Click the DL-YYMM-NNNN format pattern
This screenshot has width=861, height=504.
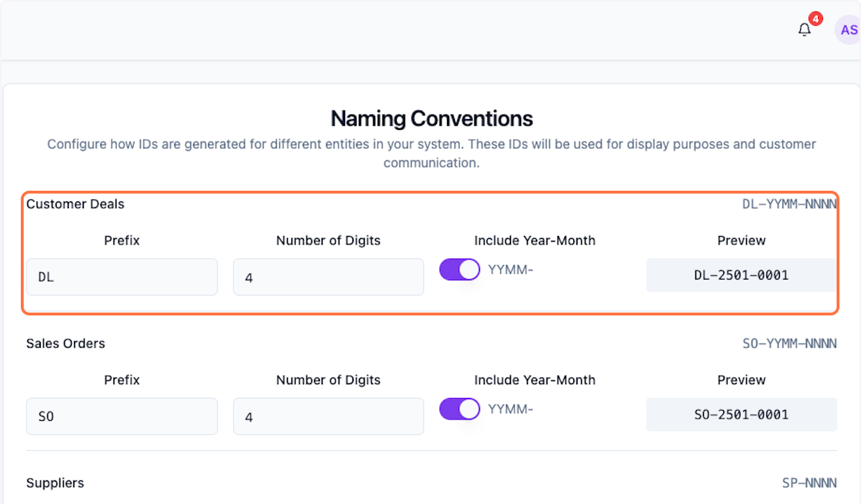tap(789, 204)
